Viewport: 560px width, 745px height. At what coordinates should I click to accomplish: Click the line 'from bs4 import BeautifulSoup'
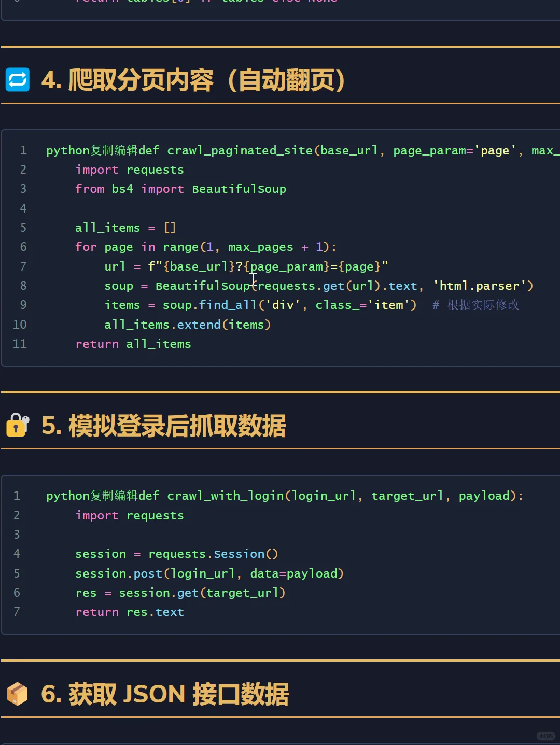180,189
